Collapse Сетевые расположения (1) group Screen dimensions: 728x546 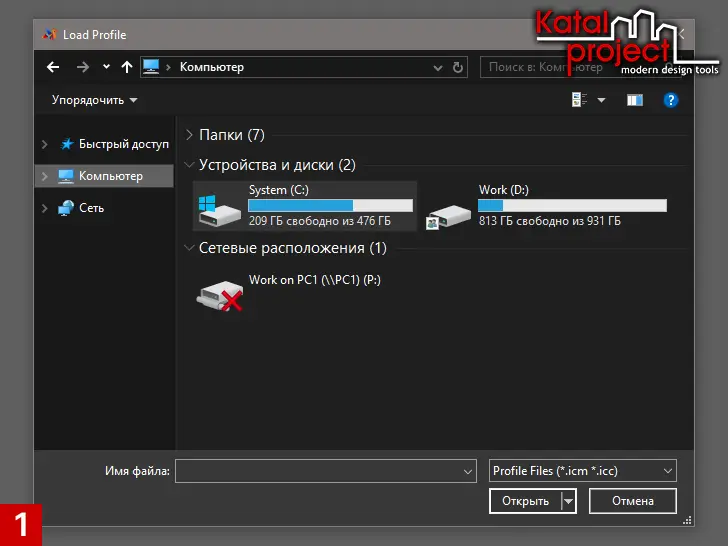[189, 248]
